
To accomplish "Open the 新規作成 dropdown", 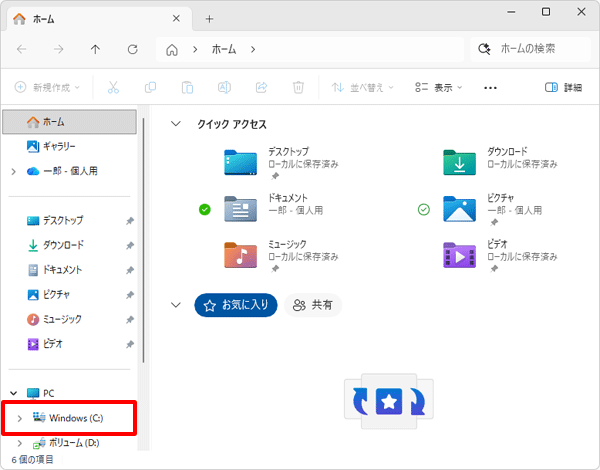I will (47, 88).
